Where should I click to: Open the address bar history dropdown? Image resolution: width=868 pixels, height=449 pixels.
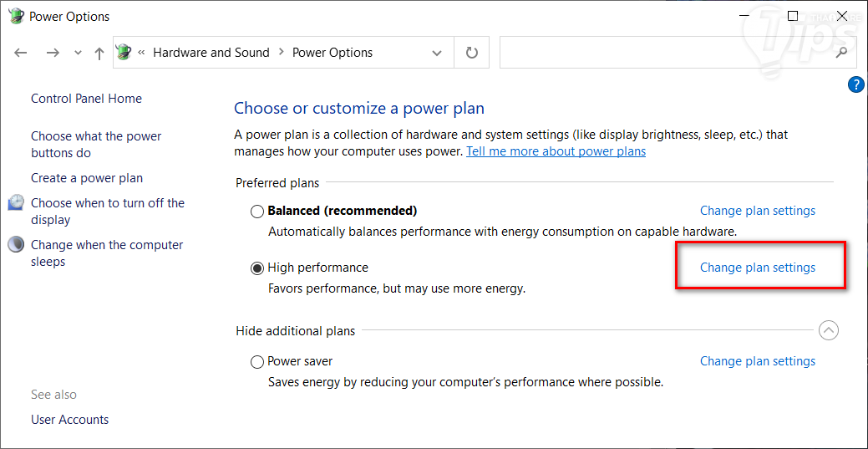(437, 53)
